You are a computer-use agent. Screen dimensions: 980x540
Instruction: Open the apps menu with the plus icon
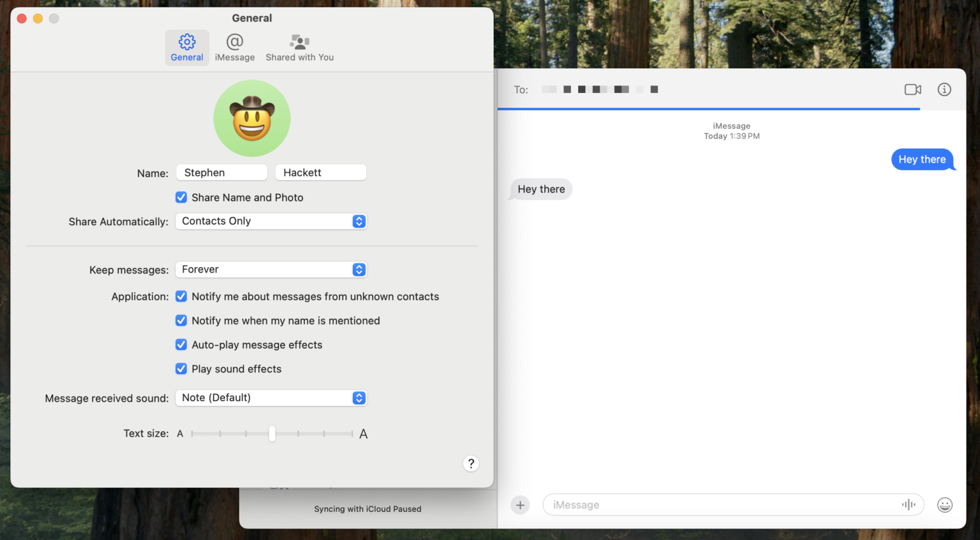click(x=520, y=504)
